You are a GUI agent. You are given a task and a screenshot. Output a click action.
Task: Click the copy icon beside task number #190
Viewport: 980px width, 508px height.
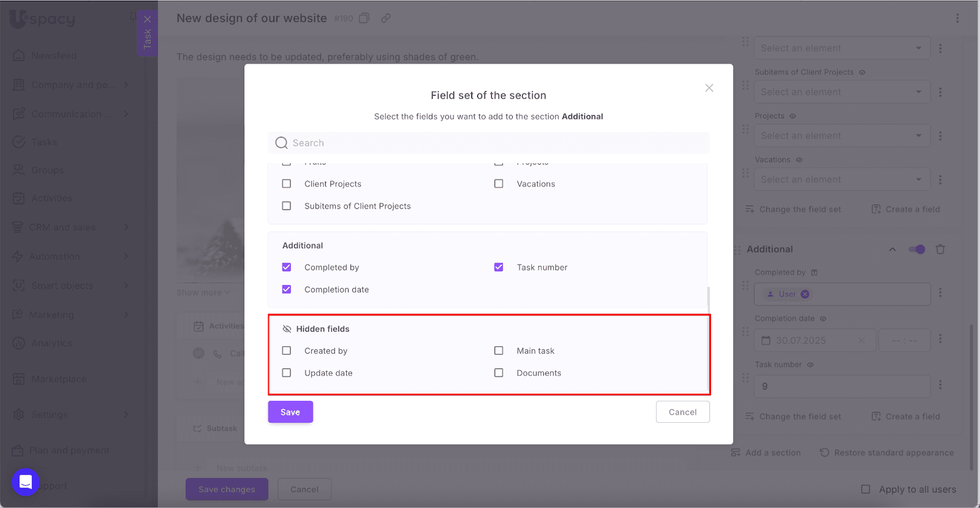tap(364, 18)
